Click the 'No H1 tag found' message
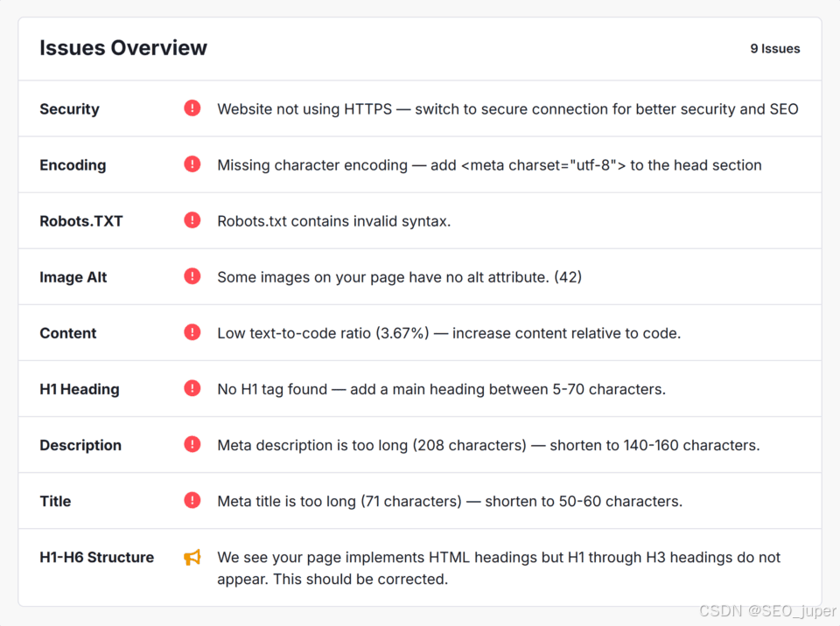 441,389
